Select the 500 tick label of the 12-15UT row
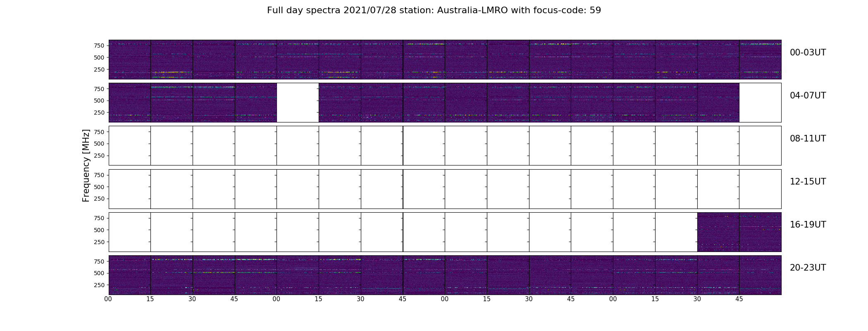868x331 pixels. coord(99,187)
